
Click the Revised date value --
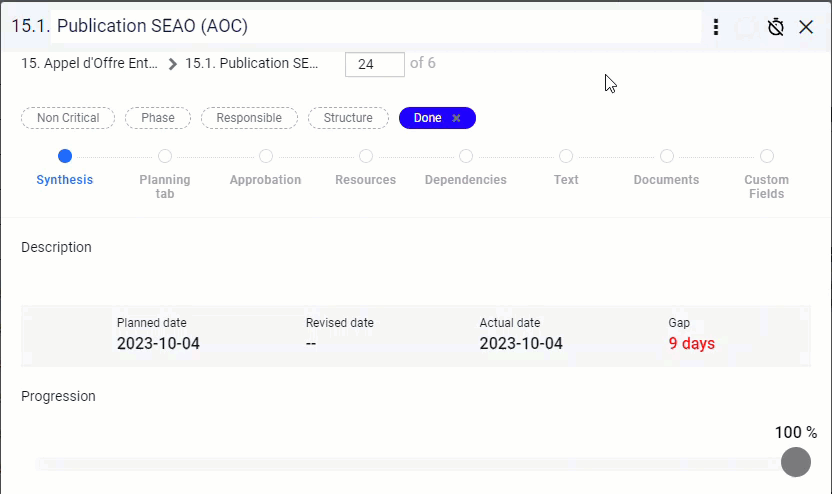pyautogui.click(x=311, y=343)
